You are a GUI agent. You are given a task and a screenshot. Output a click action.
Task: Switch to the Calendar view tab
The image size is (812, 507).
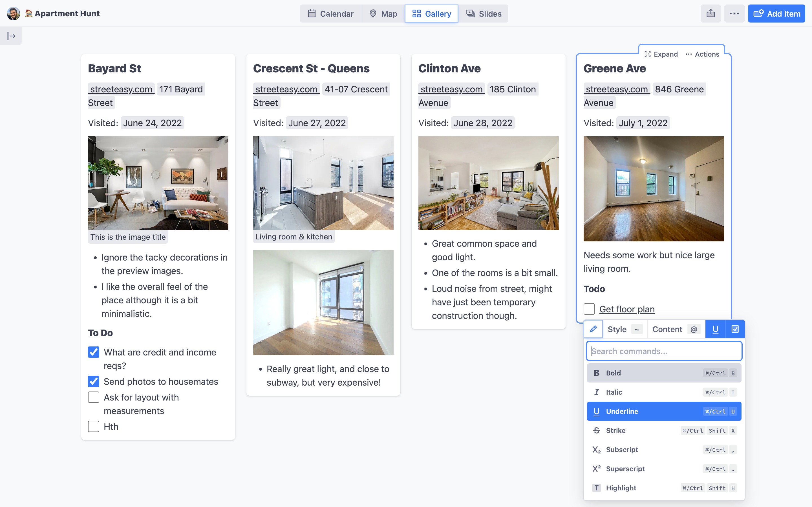[330, 14]
